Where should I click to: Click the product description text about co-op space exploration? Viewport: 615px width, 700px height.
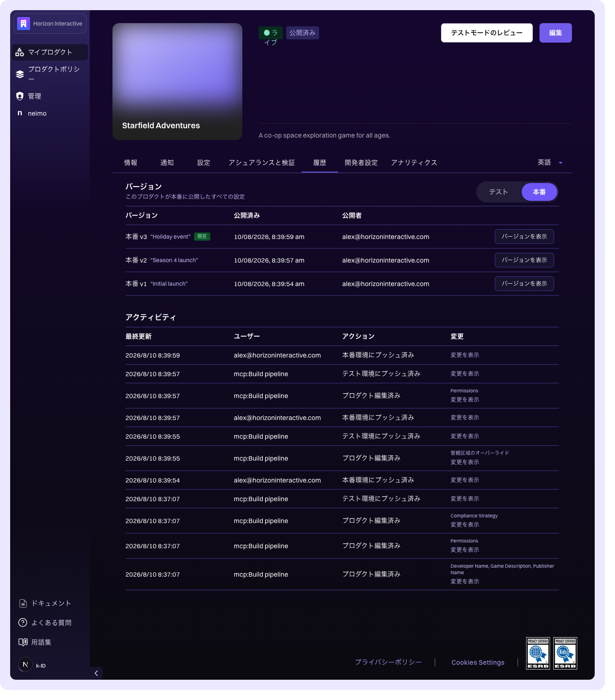pos(324,136)
